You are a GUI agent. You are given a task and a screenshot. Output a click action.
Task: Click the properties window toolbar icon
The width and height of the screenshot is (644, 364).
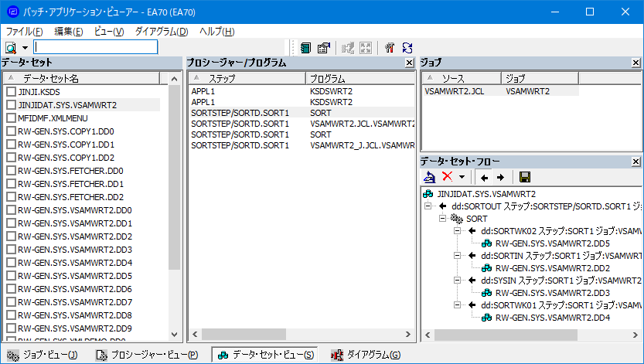click(x=324, y=48)
